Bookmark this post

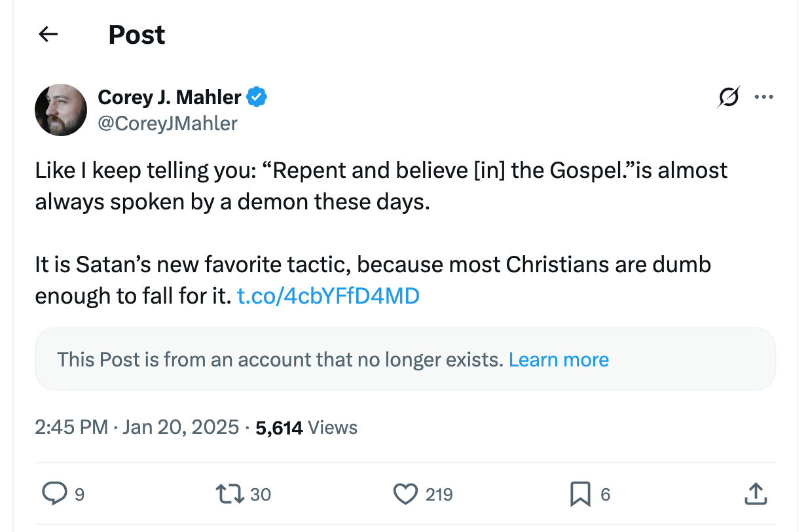coord(579,494)
